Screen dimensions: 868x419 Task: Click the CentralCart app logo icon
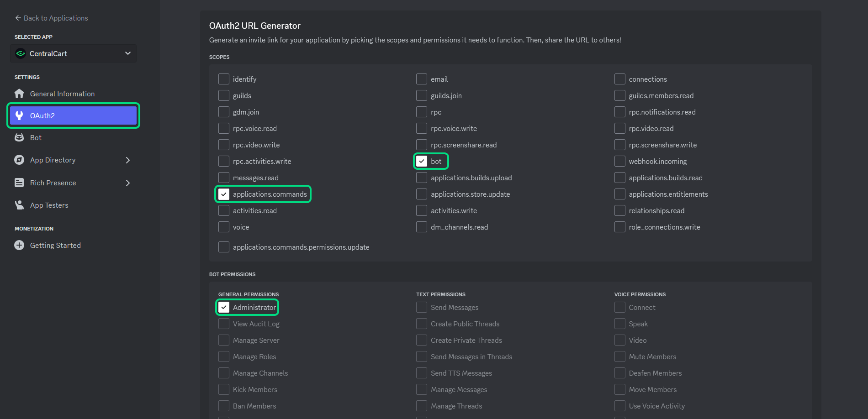coord(21,53)
